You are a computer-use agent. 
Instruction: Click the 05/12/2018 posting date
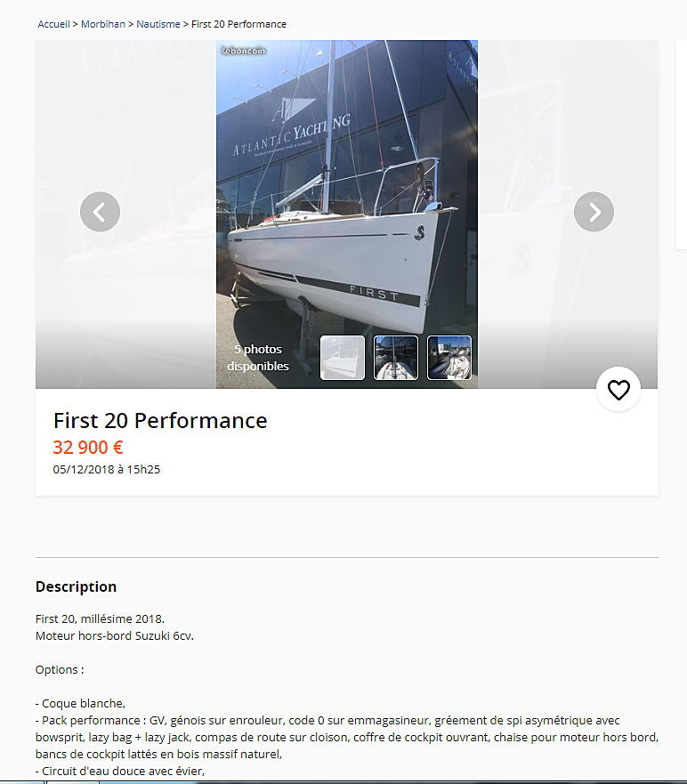107,470
